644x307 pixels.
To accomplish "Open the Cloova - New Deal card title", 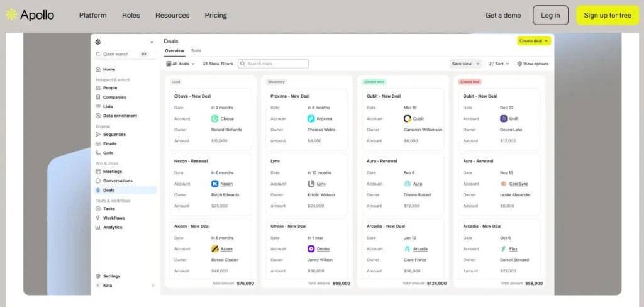I will click(192, 96).
